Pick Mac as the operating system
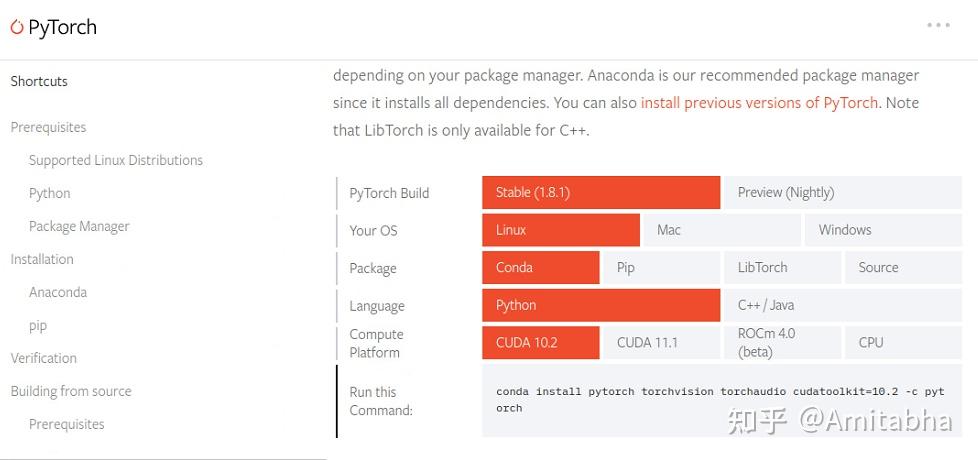The image size is (978, 460). click(721, 230)
